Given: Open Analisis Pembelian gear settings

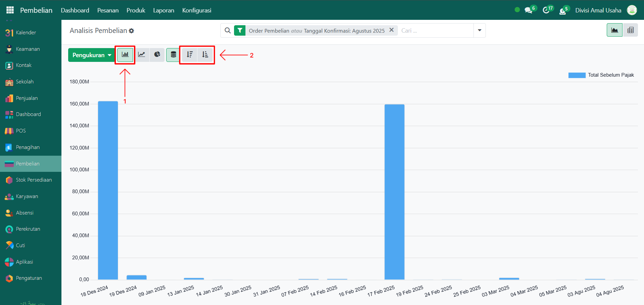Looking at the screenshot, I should pos(132,31).
